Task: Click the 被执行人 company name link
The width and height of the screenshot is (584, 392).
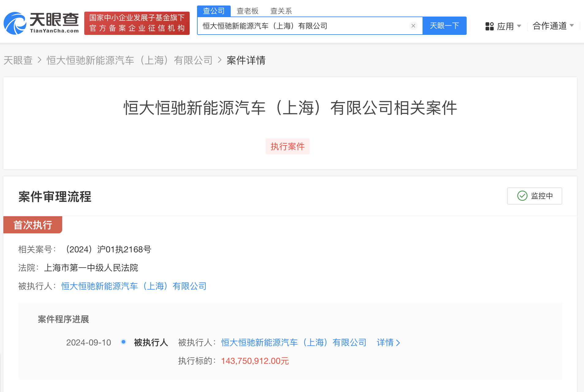Action: [x=133, y=286]
